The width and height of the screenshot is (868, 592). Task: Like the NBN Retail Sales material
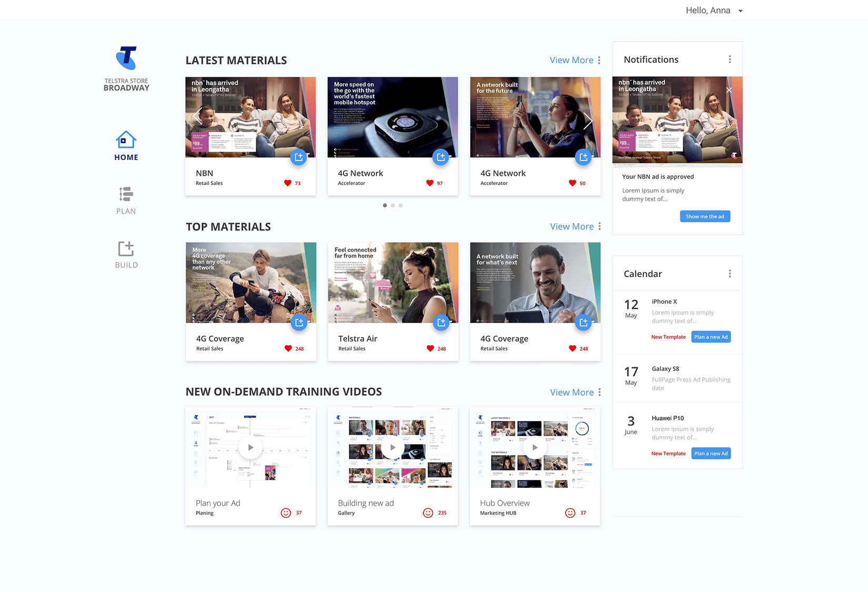288,183
